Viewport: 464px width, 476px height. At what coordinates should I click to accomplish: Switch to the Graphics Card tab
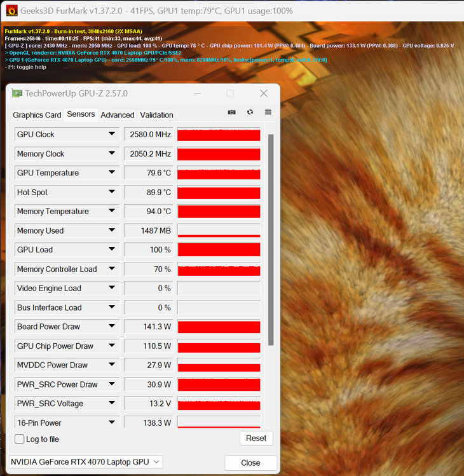tap(37, 115)
